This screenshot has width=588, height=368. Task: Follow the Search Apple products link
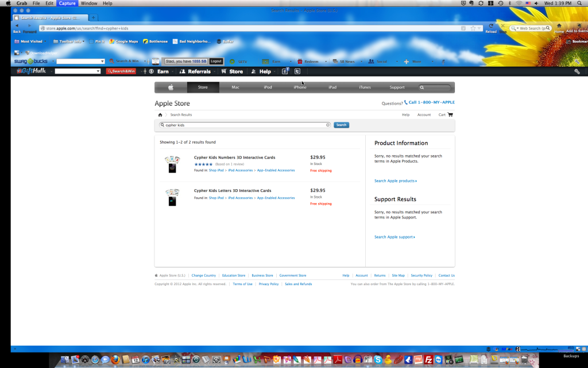coord(395,181)
